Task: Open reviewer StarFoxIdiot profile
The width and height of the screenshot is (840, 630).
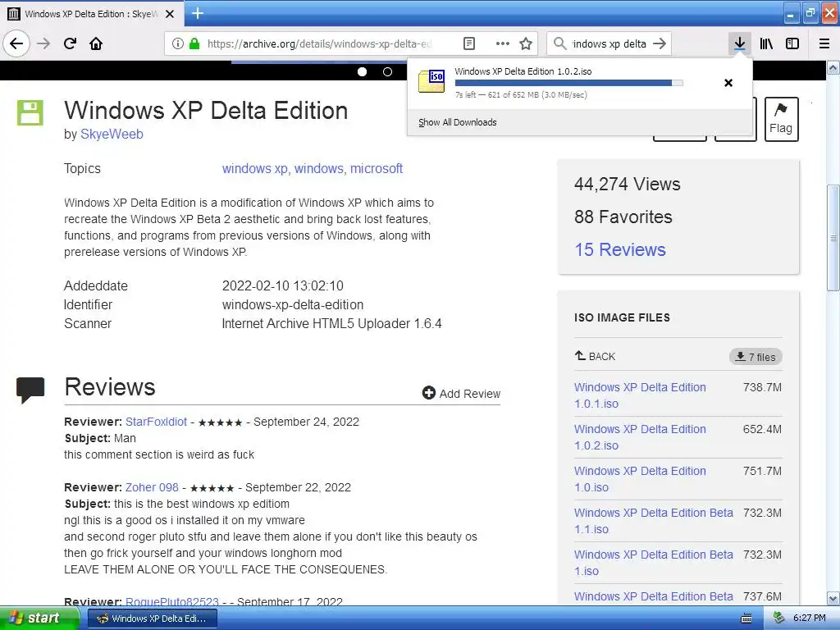Action: (x=156, y=422)
